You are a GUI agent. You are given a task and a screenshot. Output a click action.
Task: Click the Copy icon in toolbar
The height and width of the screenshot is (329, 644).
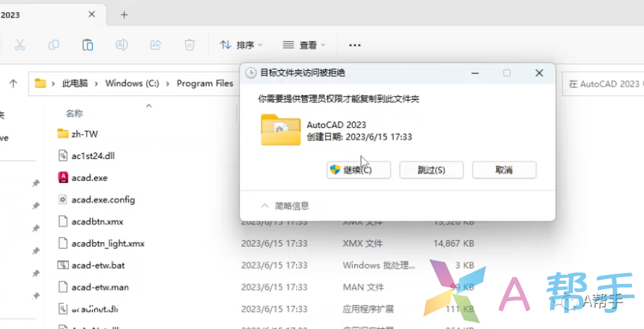54,45
